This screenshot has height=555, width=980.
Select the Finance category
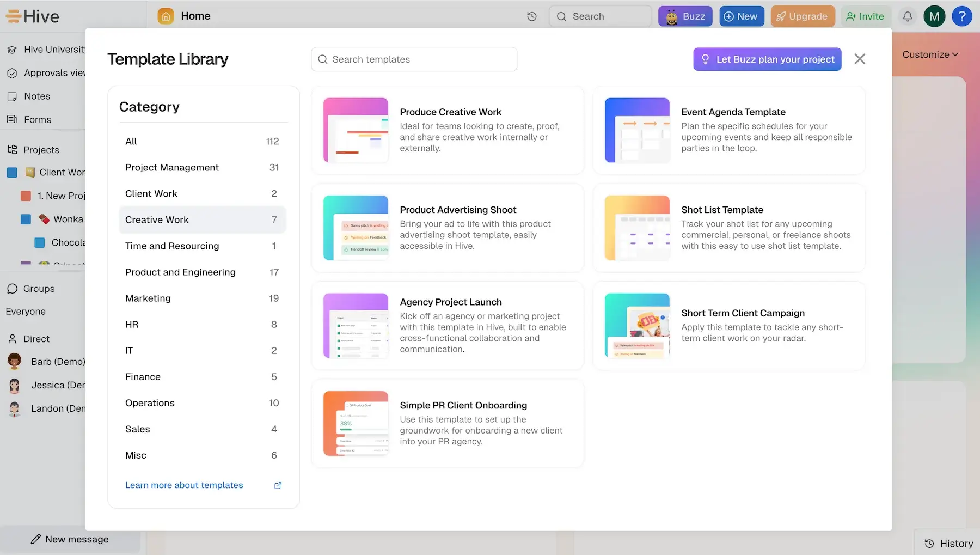[203, 376]
